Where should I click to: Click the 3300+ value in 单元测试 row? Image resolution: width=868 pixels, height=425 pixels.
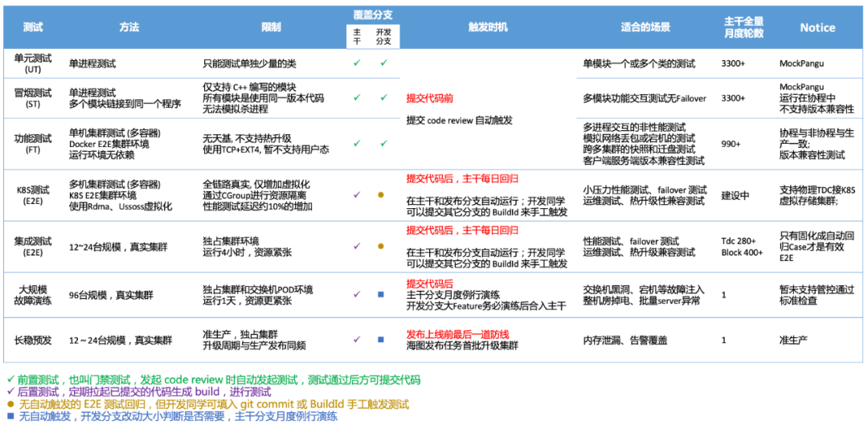pos(733,63)
